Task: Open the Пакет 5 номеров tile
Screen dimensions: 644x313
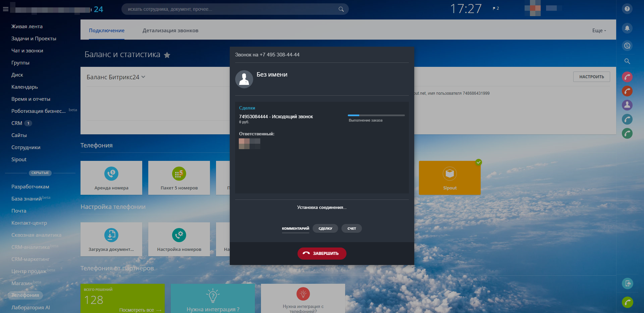Action: 179,178
